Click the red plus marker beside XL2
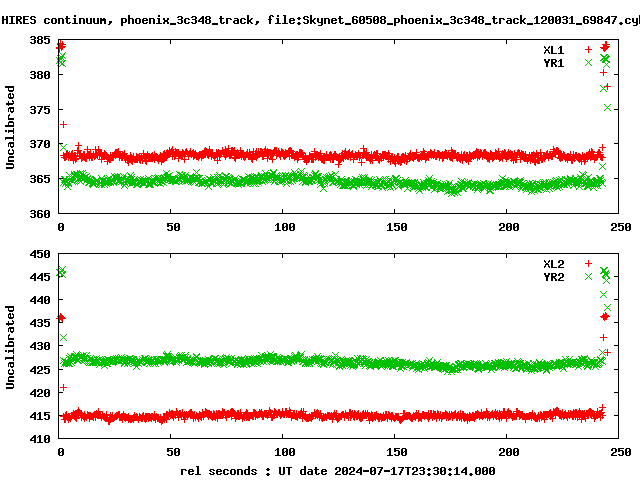The image size is (640, 480). tap(588, 264)
